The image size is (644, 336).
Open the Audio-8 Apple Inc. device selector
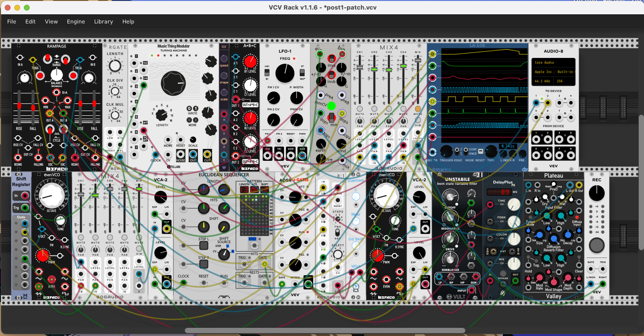pyautogui.click(x=553, y=71)
